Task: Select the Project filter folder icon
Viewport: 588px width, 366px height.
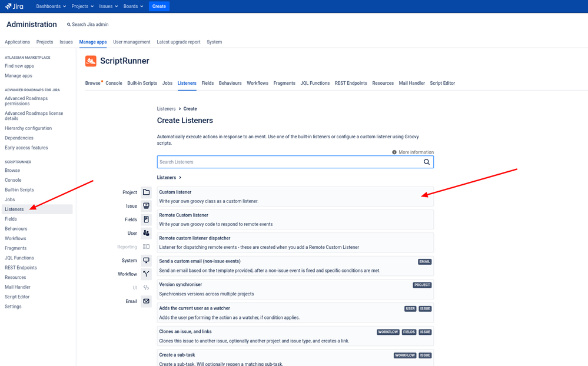Action: click(x=146, y=192)
